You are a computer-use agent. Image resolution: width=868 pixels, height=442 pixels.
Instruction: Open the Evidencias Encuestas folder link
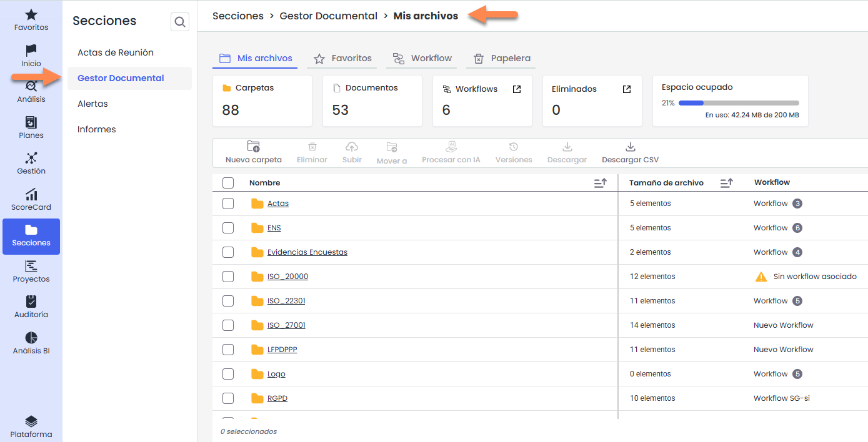(307, 252)
